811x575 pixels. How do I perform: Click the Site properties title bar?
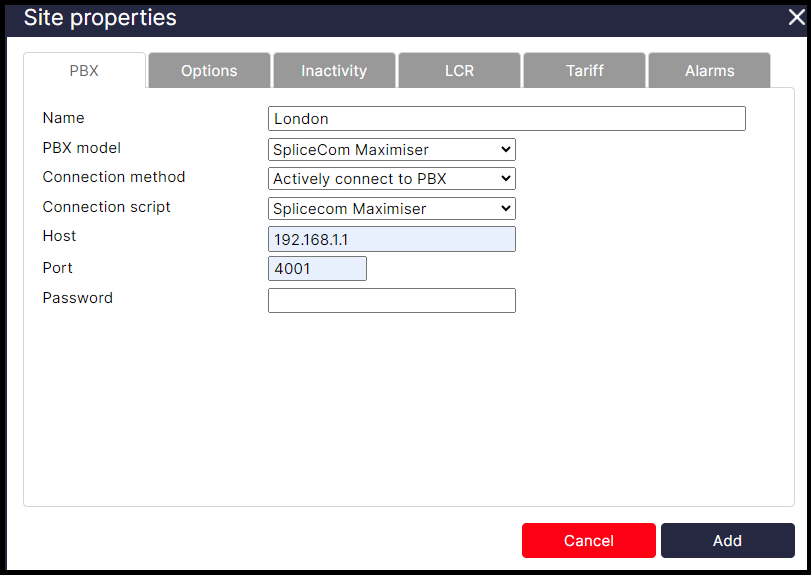[x=400, y=18]
